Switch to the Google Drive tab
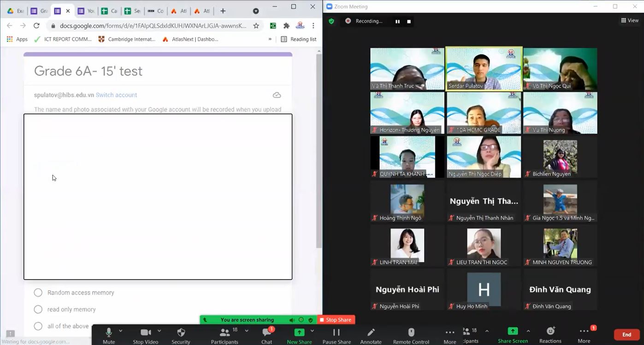The width and height of the screenshot is (644, 345). [x=15, y=11]
